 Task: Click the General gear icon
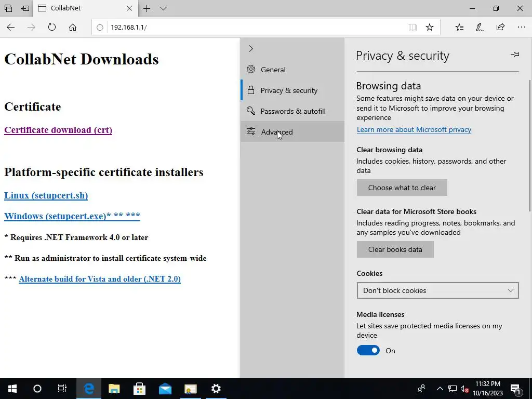click(251, 69)
